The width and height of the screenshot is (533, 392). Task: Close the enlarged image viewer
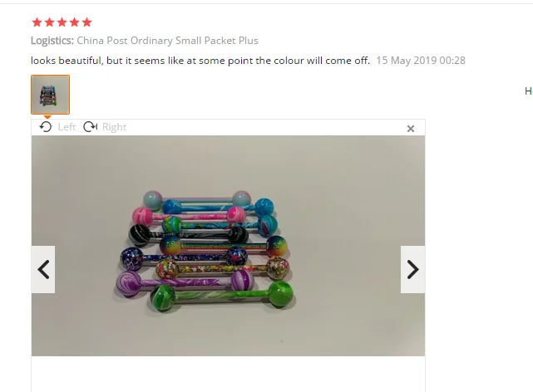pos(411,129)
